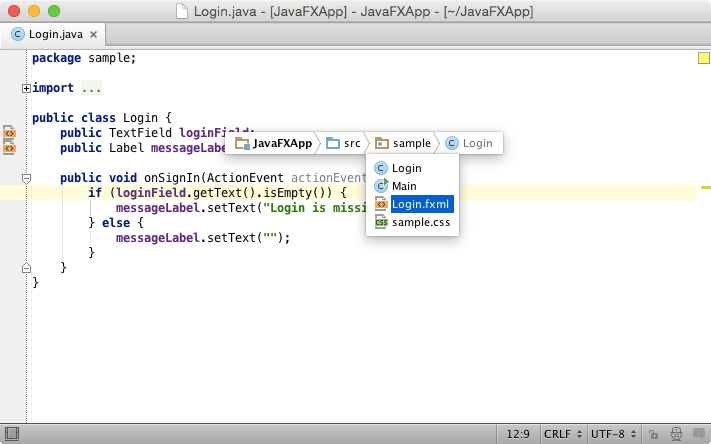Viewport: 711px width, 444px height.
Task: Click the Main class run icon
Action: tap(381, 186)
